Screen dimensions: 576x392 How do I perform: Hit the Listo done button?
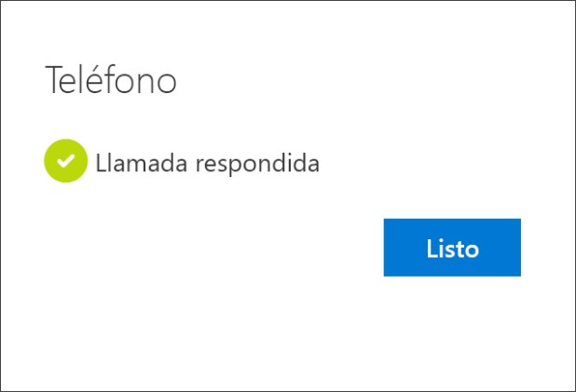452,248
